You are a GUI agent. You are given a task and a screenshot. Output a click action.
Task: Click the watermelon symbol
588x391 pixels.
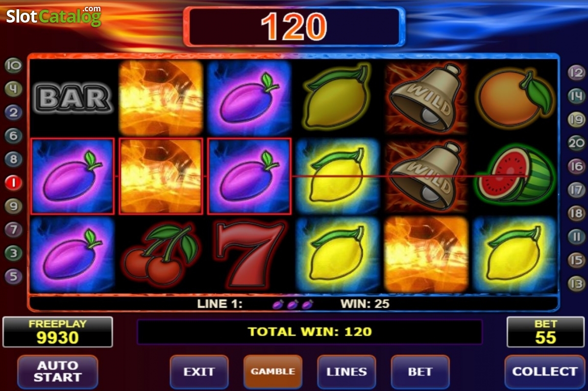[x=514, y=174]
